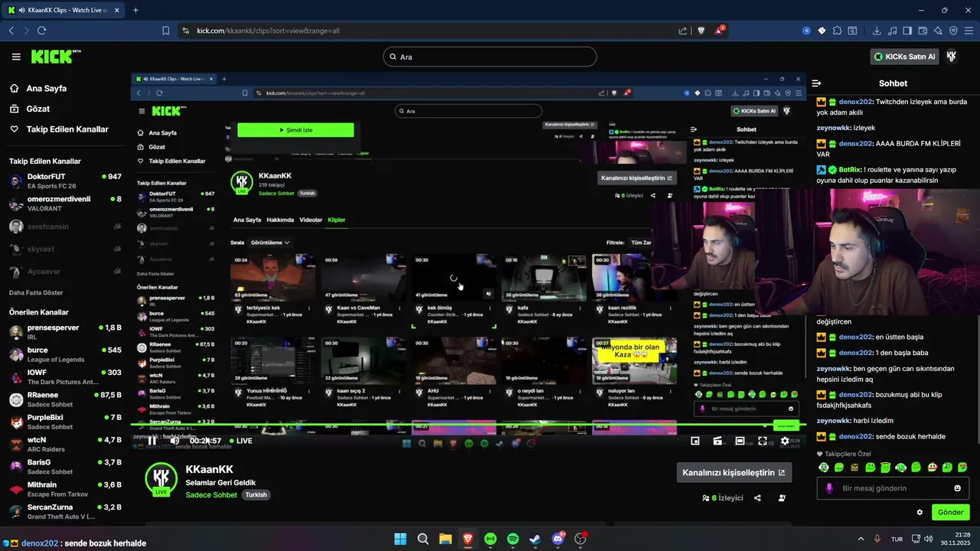Viewport: 980px width, 551px height.
Task: Click the purple microphone icon in chat input
Action: coord(828,488)
